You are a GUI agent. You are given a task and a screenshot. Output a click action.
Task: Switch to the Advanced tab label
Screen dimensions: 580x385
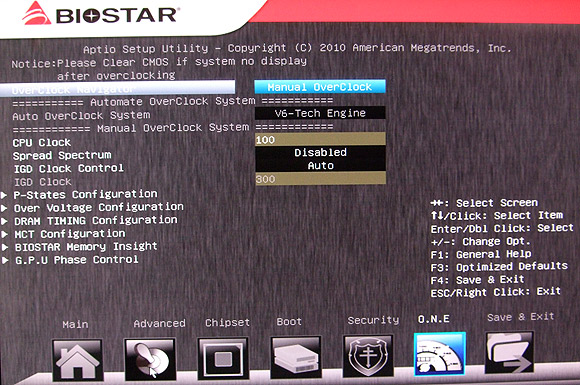[x=159, y=323]
